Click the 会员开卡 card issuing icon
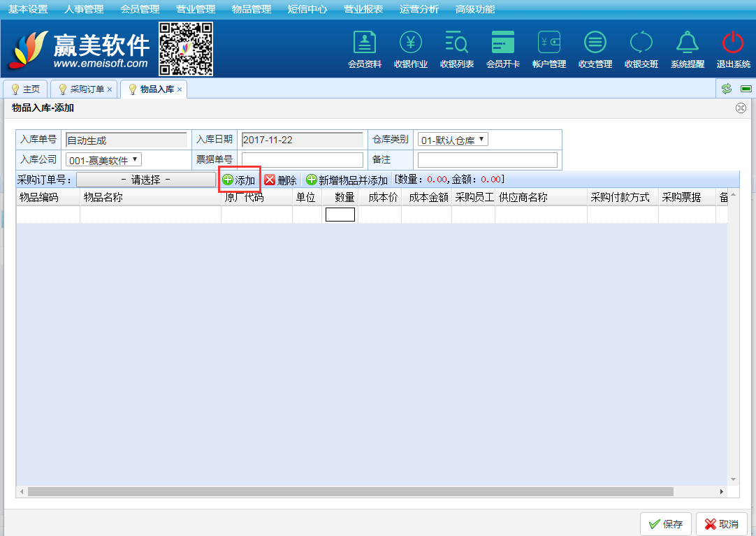 (503, 43)
